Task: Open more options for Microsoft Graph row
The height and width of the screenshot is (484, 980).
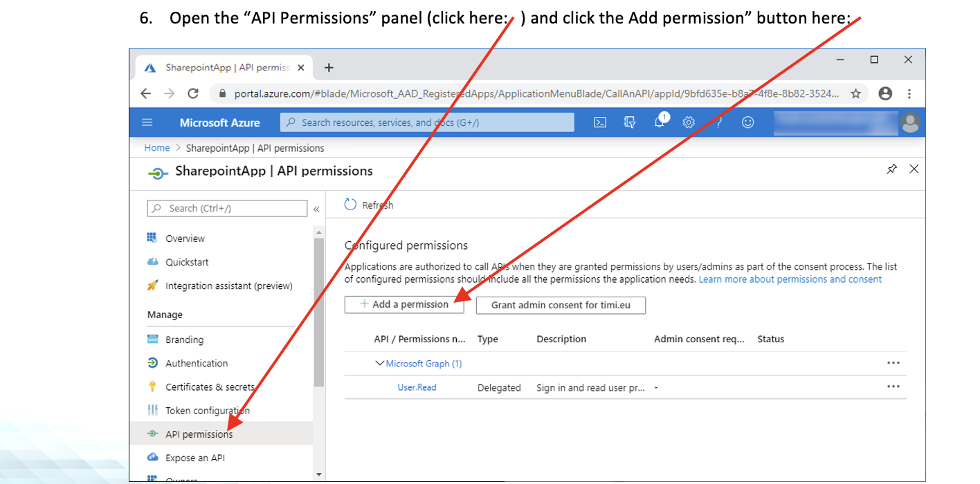Action: coord(893,363)
